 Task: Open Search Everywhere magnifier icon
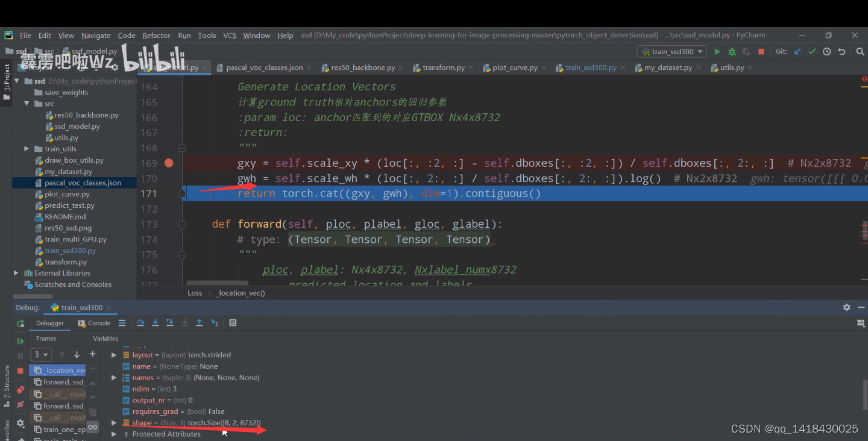tap(860, 52)
